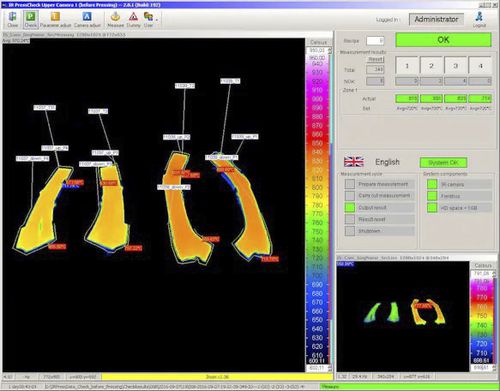
Task: Click the green System OK indicator
Action: tap(443, 163)
